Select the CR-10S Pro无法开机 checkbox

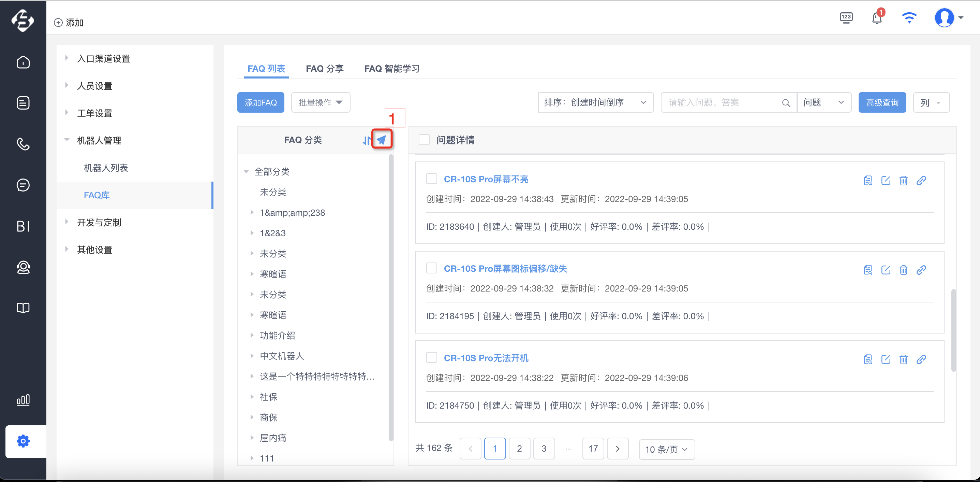click(x=431, y=357)
